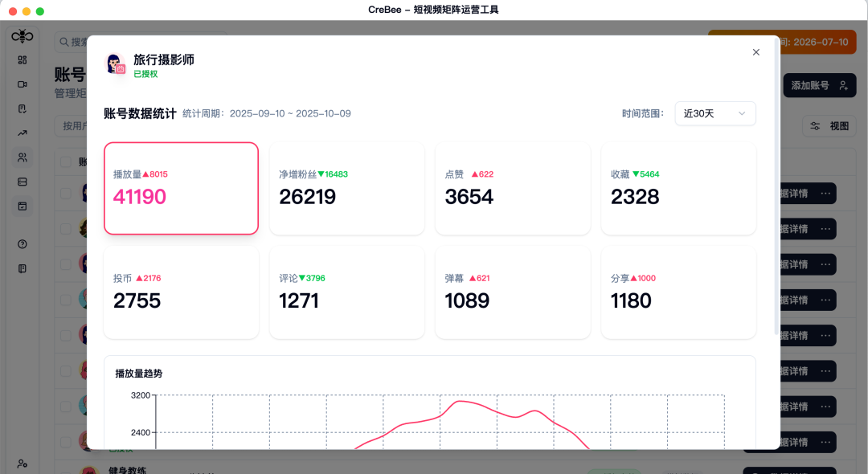Click the ▼16483 change value under 净增粉丝

click(x=333, y=174)
